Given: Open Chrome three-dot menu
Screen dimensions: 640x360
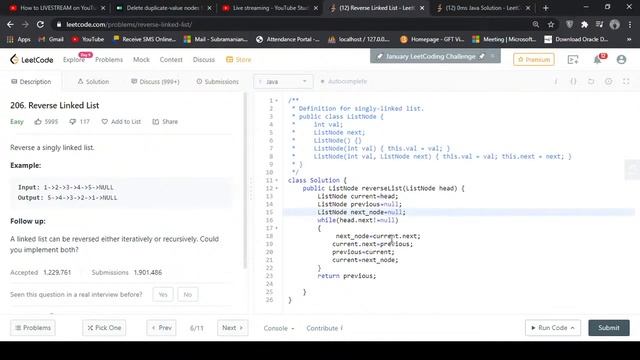Looking at the screenshot, I should coord(630,24).
